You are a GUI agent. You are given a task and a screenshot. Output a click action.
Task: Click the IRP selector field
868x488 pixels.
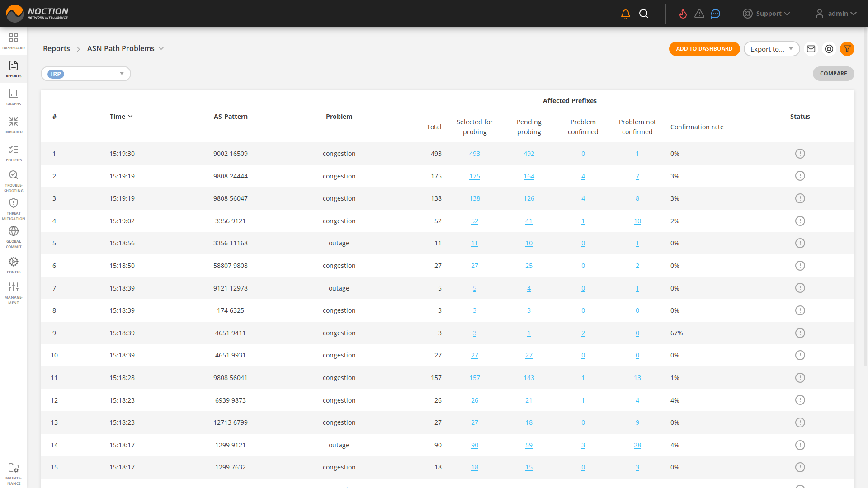pyautogui.click(x=86, y=74)
